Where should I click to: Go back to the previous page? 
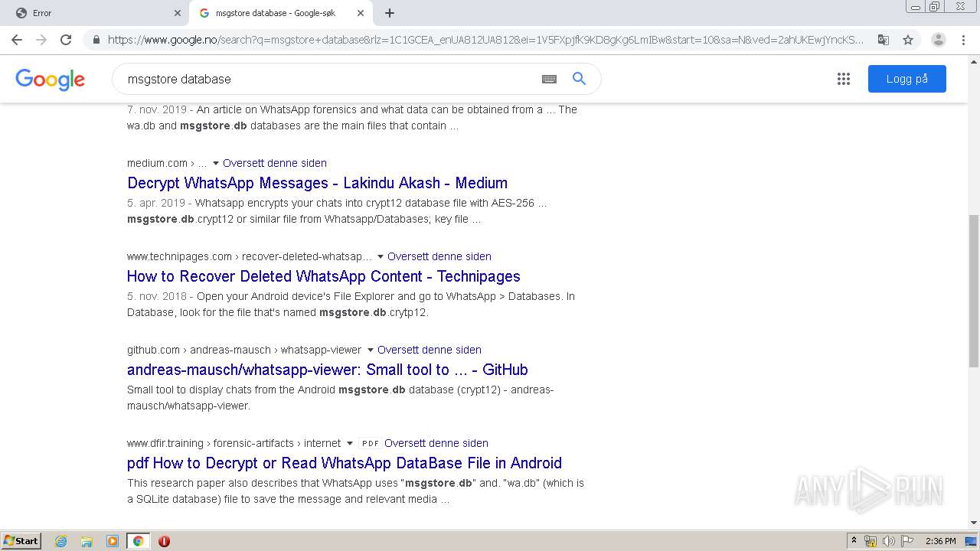[17, 40]
